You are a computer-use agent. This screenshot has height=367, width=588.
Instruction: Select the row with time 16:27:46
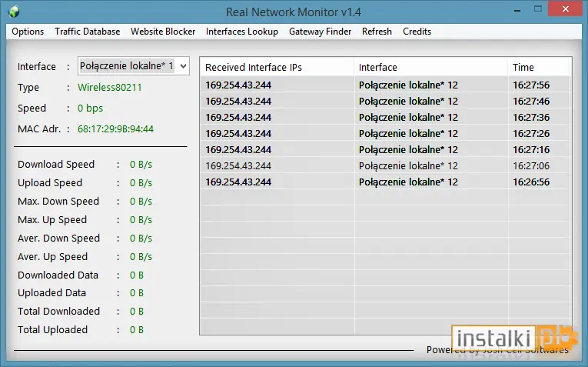386,102
